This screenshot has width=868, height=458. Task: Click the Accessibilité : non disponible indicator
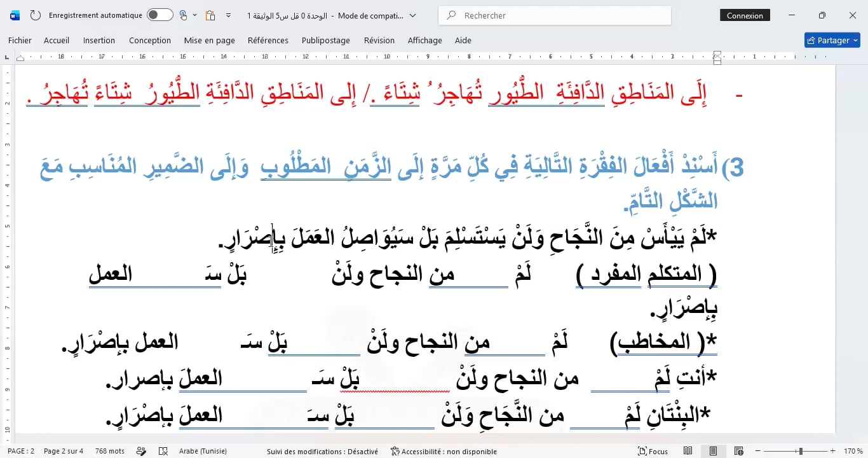pyautogui.click(x=444, y=451)
